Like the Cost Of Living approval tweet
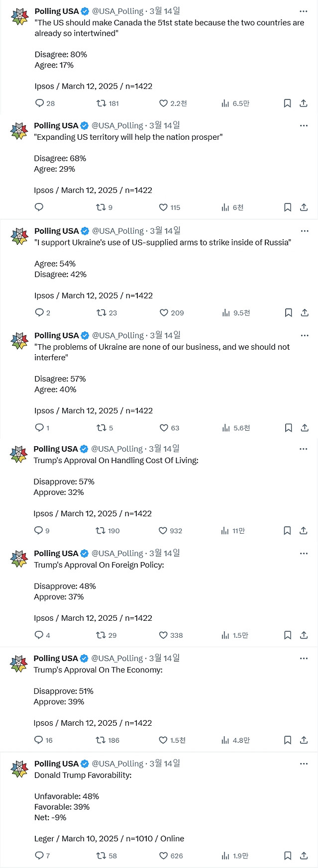The height and width of the screenshot is (868, 318). click(163, 531)
